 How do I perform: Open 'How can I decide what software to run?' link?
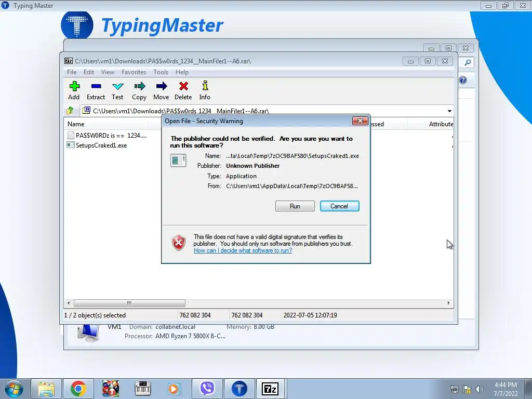coord(243,250)
